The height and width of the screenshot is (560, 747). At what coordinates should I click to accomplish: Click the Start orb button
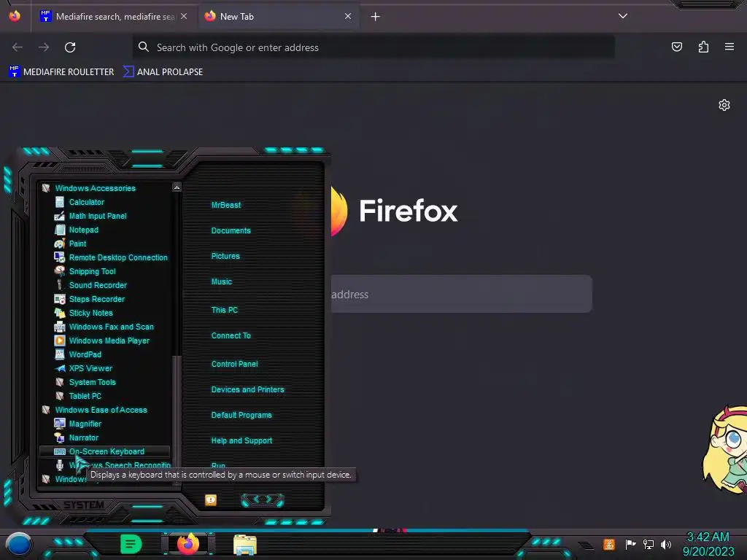19,545
